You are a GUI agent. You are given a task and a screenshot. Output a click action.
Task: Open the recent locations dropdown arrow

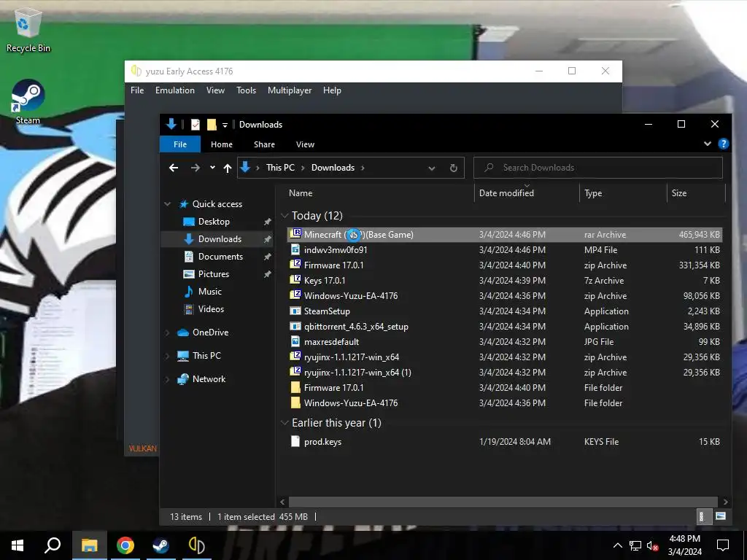[x=212, y=168]
